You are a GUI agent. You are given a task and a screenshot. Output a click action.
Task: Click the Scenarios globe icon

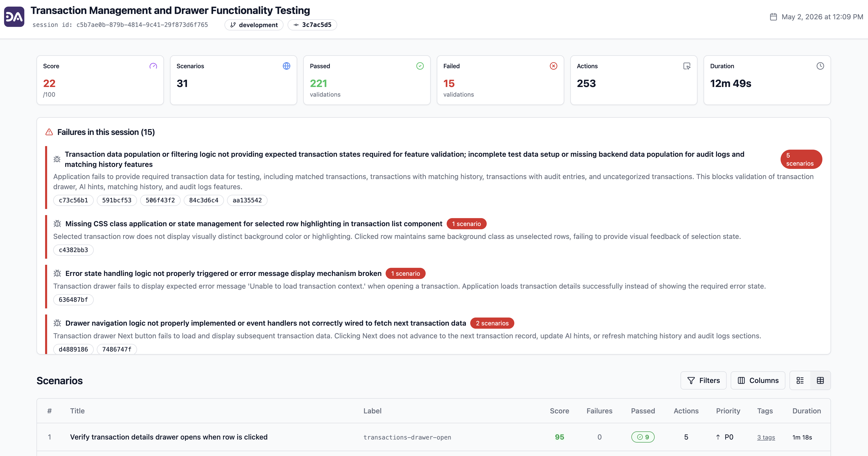tap(286, 66)
